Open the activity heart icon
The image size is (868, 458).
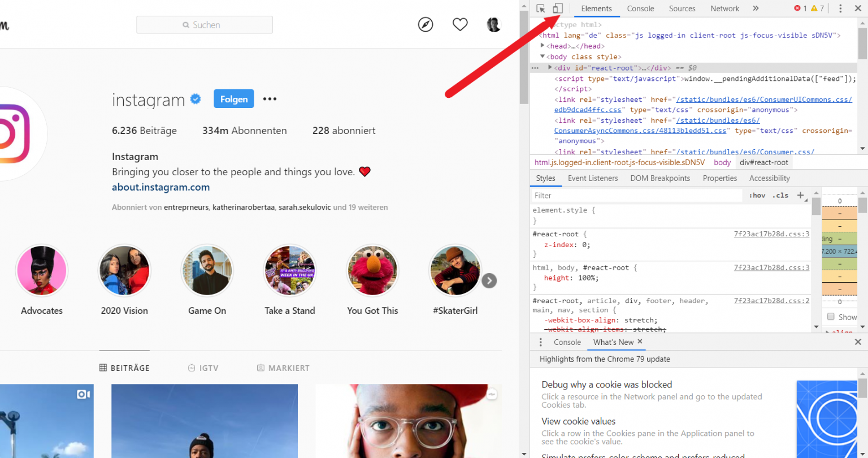pos(460,24)
